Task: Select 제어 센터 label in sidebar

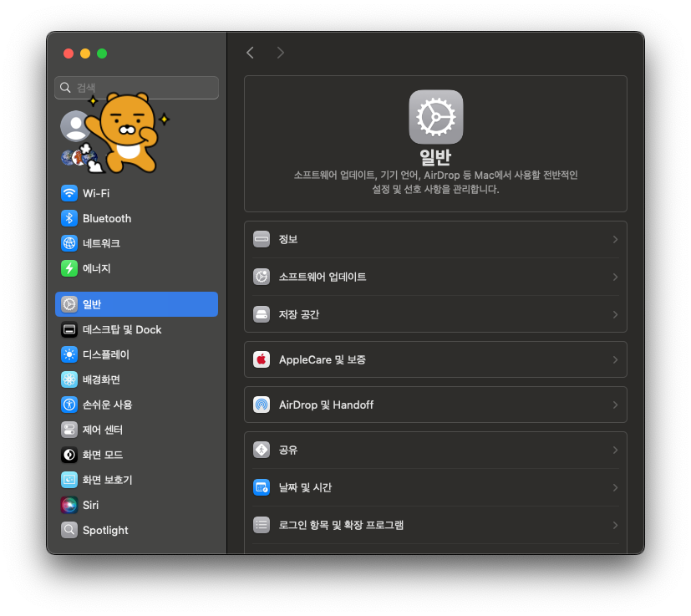Action: click(x=103, y=430)
